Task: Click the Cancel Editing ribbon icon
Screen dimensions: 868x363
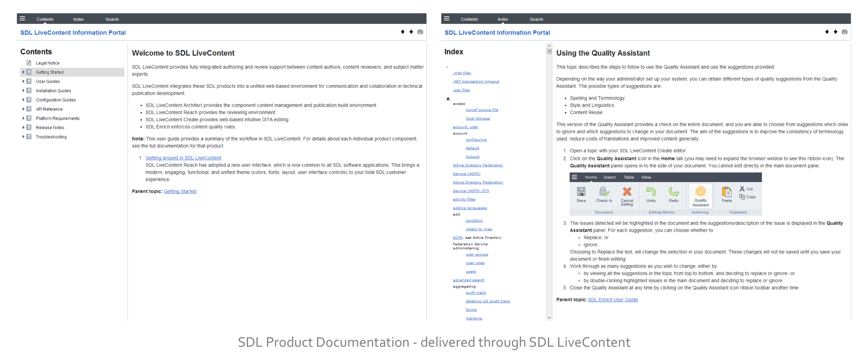Action: click(x=627, y=191)
